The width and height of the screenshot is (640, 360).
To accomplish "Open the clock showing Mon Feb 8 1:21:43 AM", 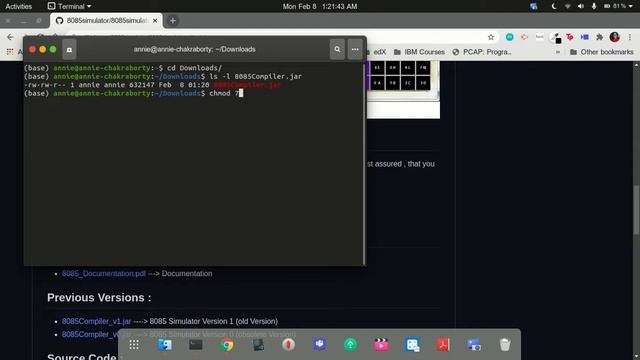I will (320, 6).
